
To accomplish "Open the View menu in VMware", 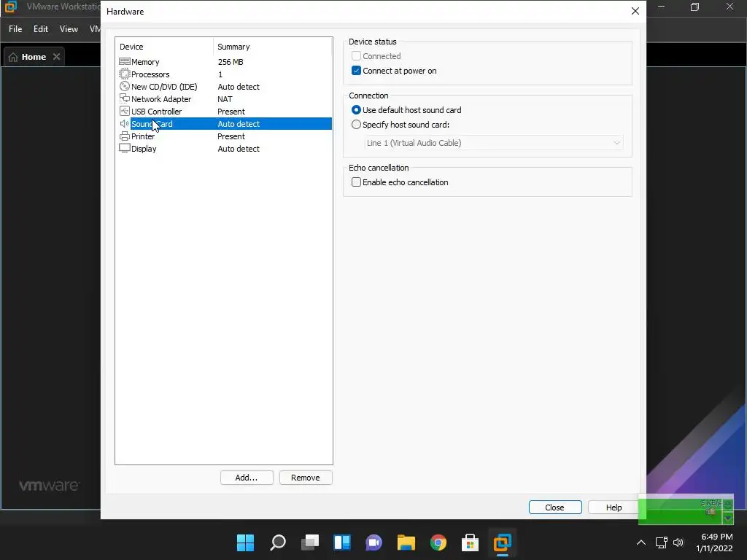I will 69,29.
